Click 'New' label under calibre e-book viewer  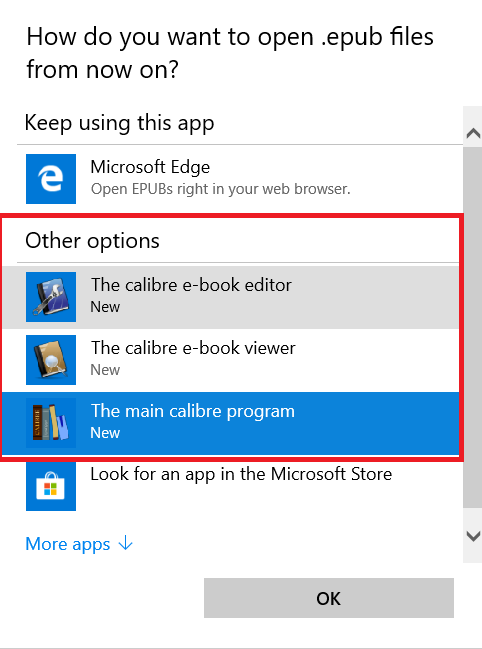coord(105,370)
